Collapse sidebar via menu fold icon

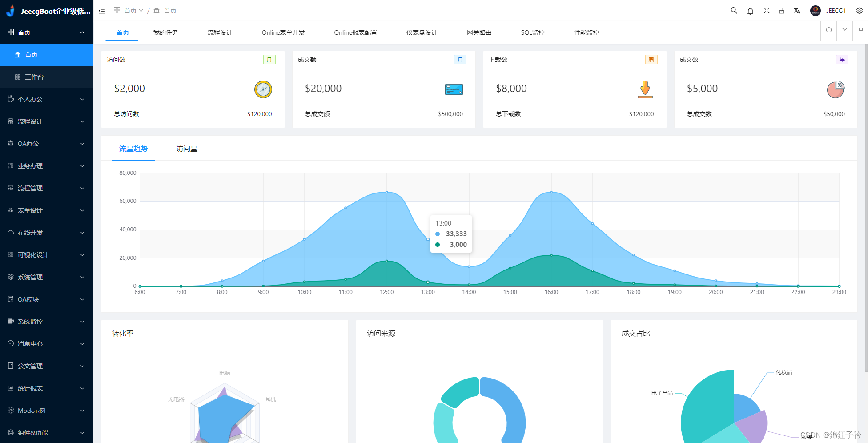click(x=102, y=11)
